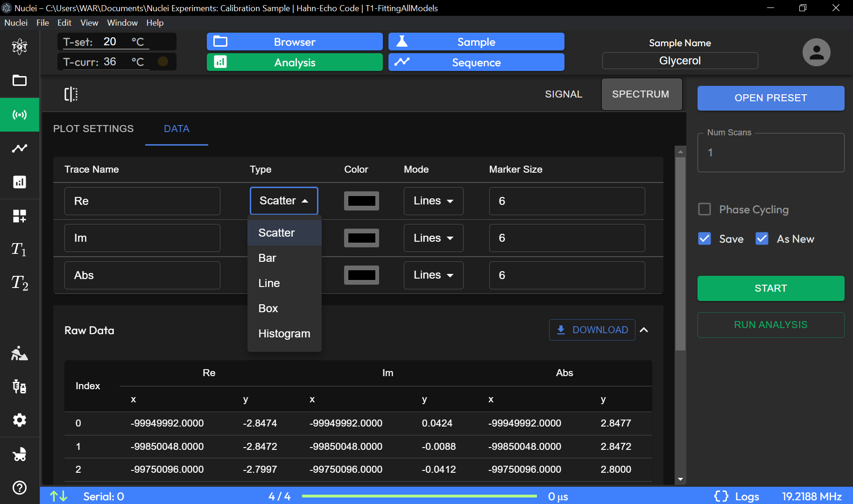Screen dimensions: 853x504
Task: Collapse the Raw Data section chevron
Action: coord(644,330)
